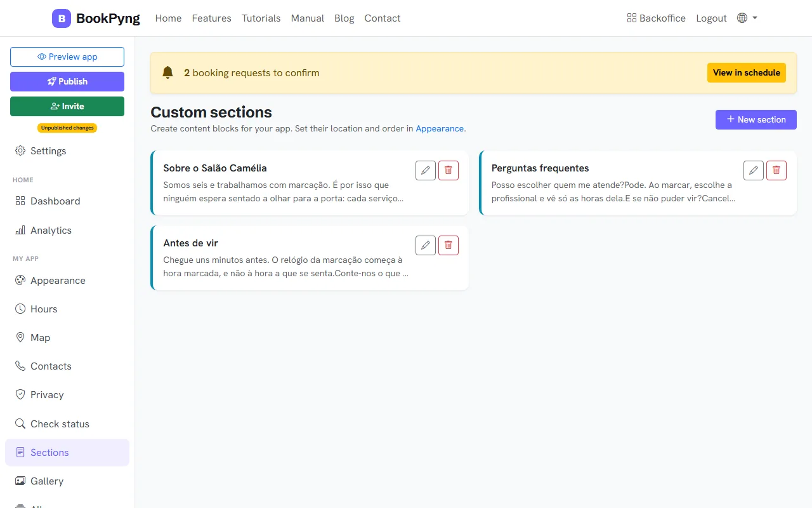Click the bell notification icon
This screenshot has height=508, width=812.
click(x=167, y=72)
